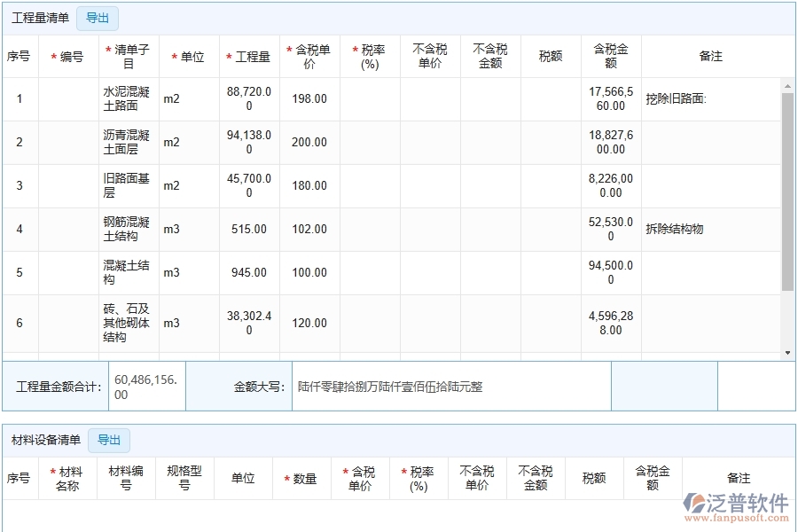Click the 工程量 value 45,700.00 in row 3
Viewport: 798px width, 532px height.
click(249, 185)
